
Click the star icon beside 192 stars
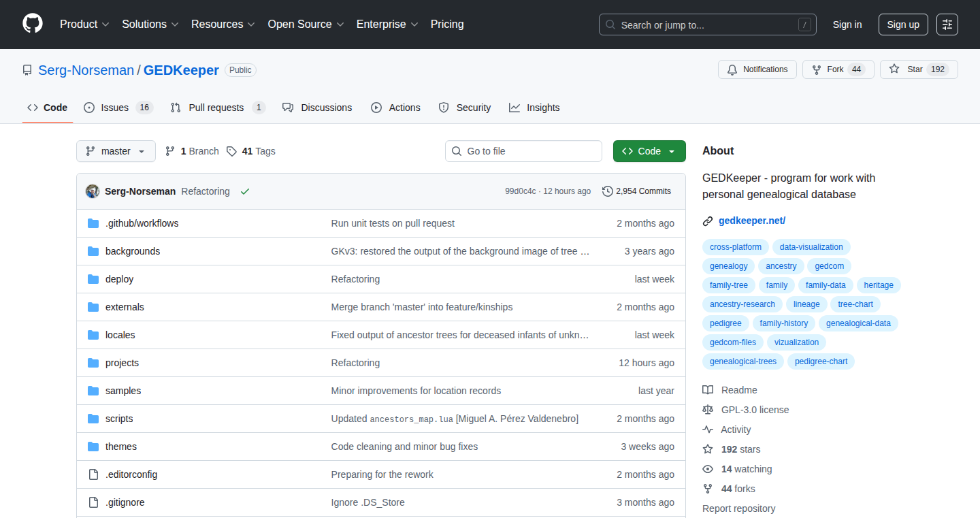[708, 449]
